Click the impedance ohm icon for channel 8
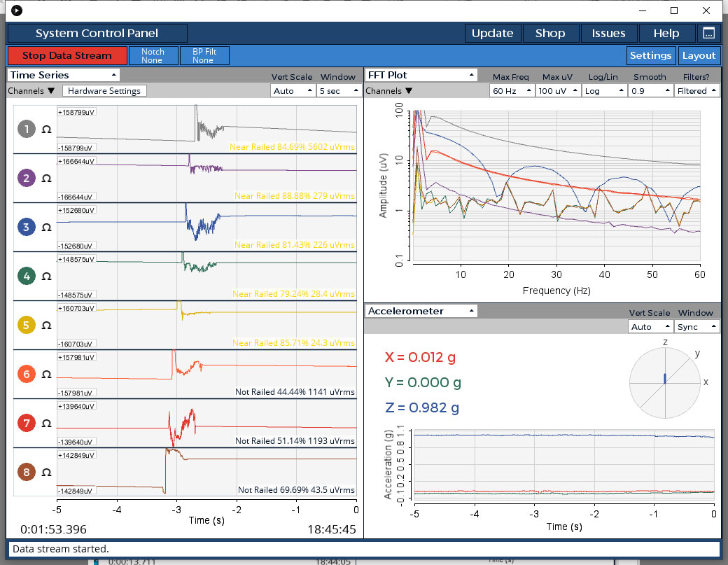Screen dimensions: 728x565 tap(47, 472)
